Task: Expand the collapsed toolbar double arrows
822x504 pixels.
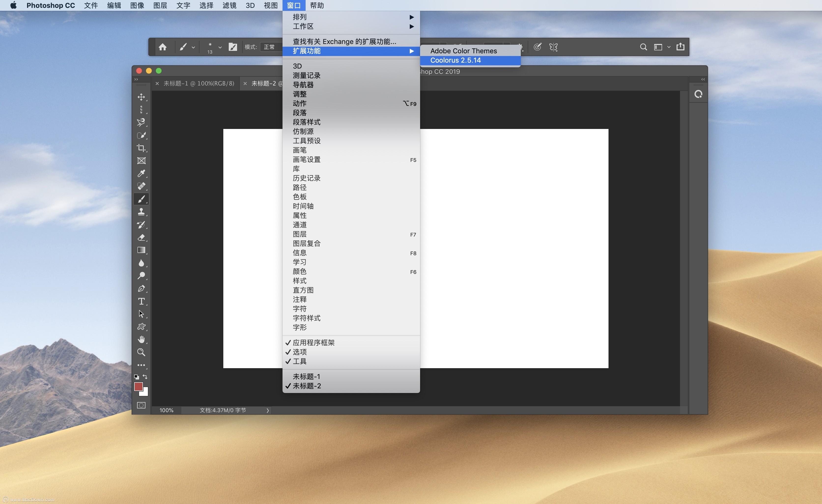Action: pyautogui.click(x=136, y=79)
